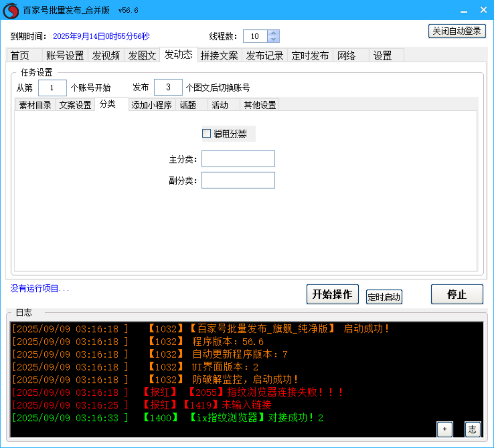Switch to the 定时发布 tab
The width and height of the screenshot is (494, 448).
(x=310, y=55)
